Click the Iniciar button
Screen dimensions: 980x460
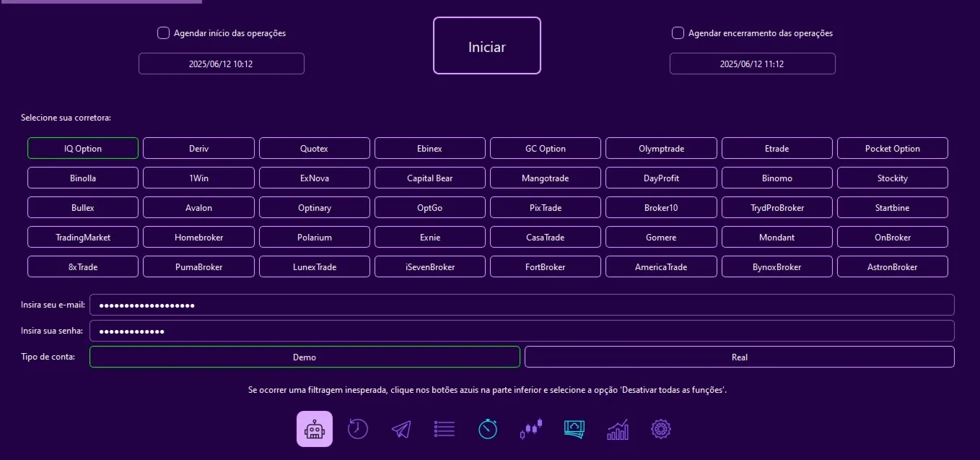[487, 45]
